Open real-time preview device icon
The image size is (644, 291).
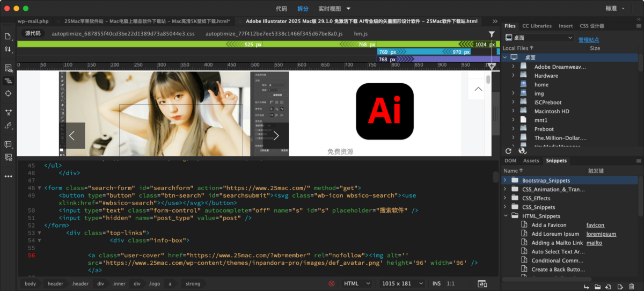482,283
